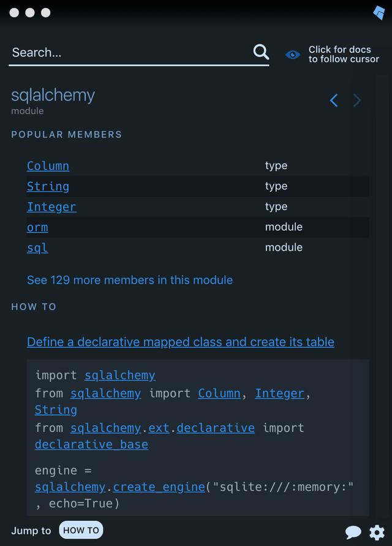Click declarative_base link in the code
This screenshot has height=546, width=392.
point(91,444)
